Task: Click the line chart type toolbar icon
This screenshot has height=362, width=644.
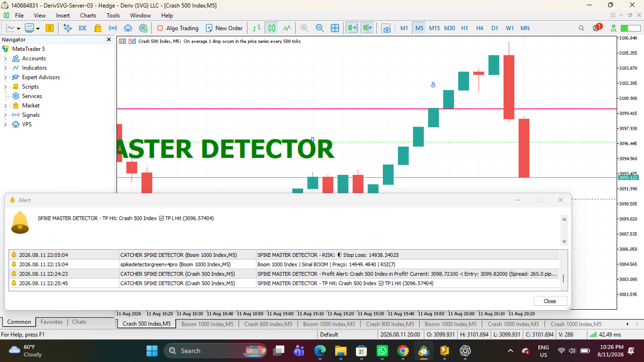Action: [x=10, y=28]
